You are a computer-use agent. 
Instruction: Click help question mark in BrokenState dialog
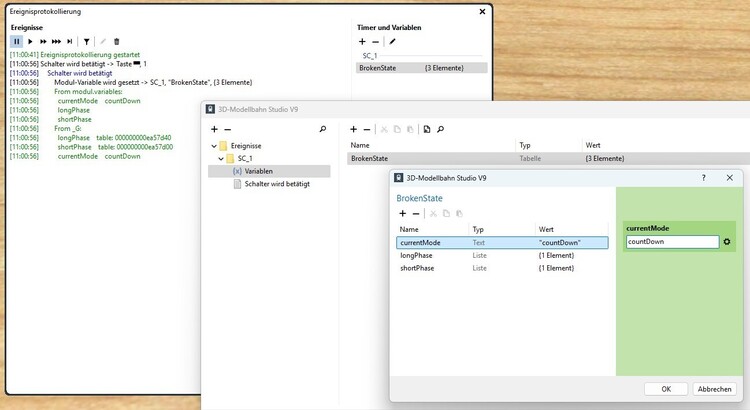coord(704,178)
